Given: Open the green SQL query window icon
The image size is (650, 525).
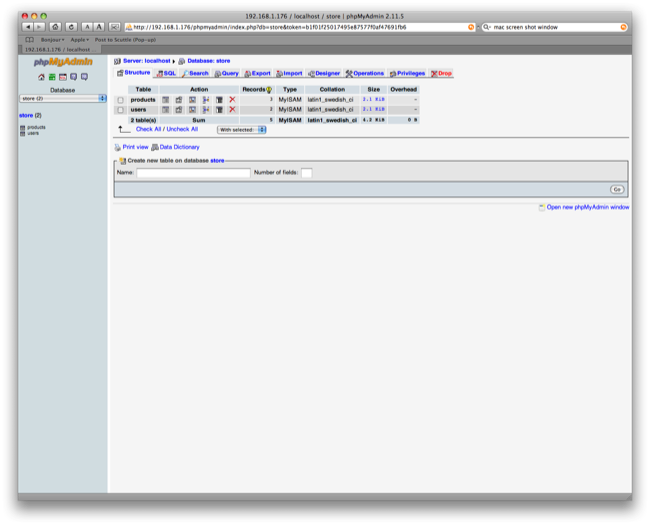Looking at the screenshot, I should point(52,77).
